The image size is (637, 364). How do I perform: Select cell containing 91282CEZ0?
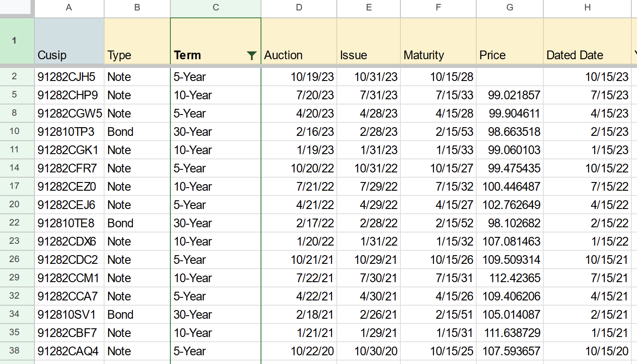coord(69,186)
